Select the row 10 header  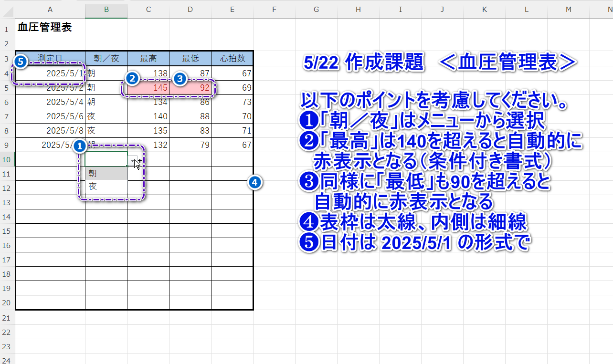tap(7, 159)
